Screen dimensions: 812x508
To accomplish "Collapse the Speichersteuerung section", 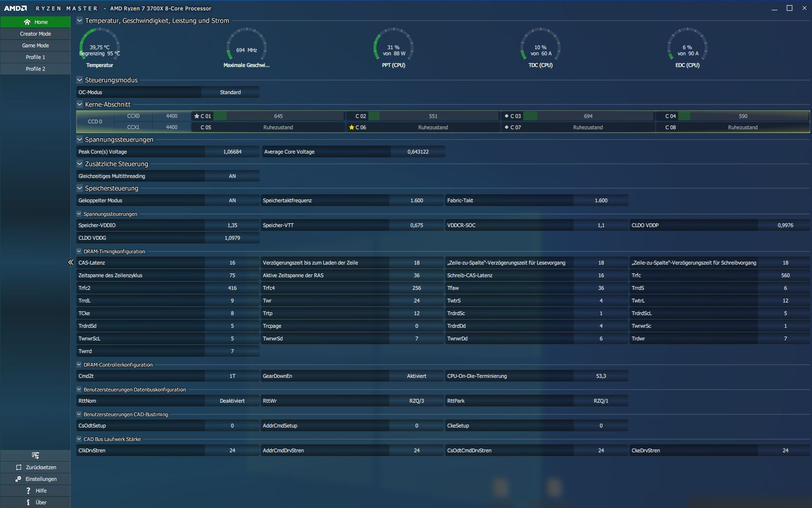I will tap(80, 188).
